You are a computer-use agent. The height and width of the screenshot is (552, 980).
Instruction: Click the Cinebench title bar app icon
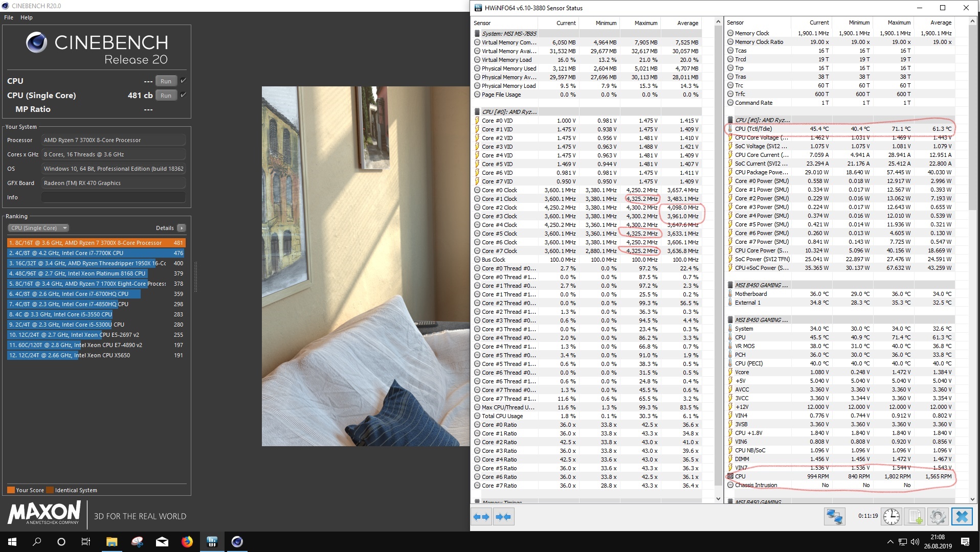(5, 6)
